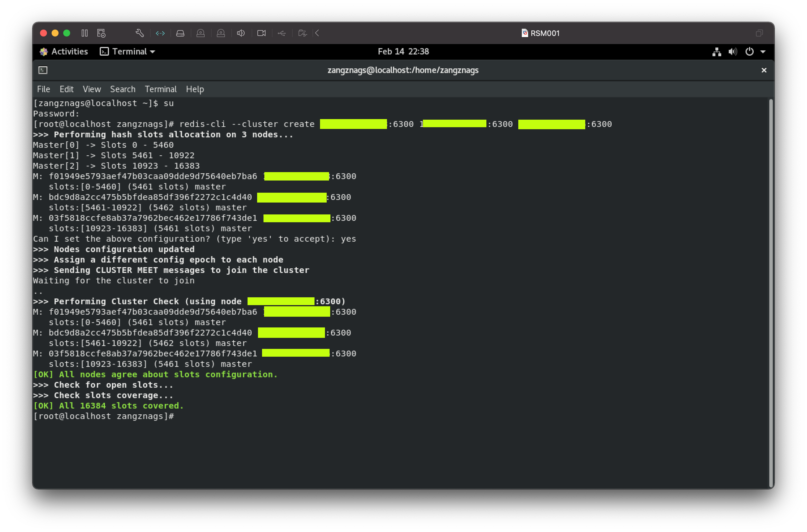Open the Search menu
807x532 pixels.
pos(123,89)
